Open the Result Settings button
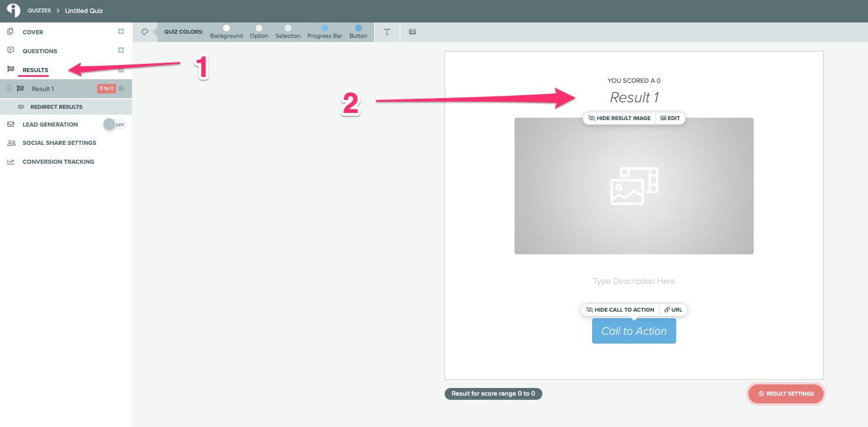Image resolution: width=868 pixels, height=427 pixels. pyautogui.click(x=786, y=393)
